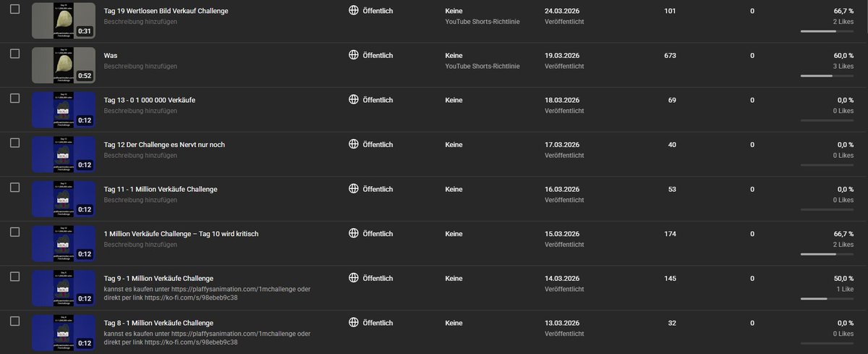Open the thumbnail for video 'Was'
Viewport: 868px width, 354px height.
64,65
